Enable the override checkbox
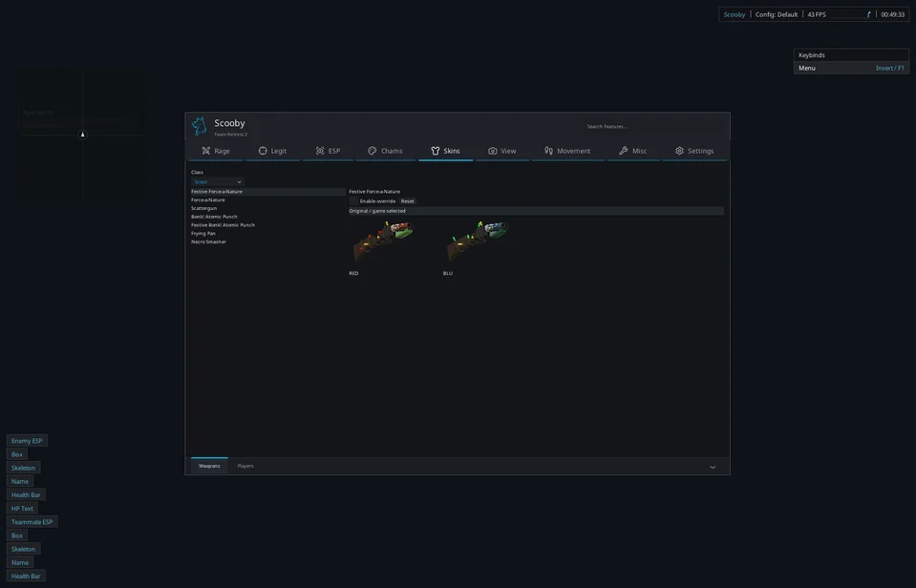Screen dimensions: 916x588 point(353,200)
